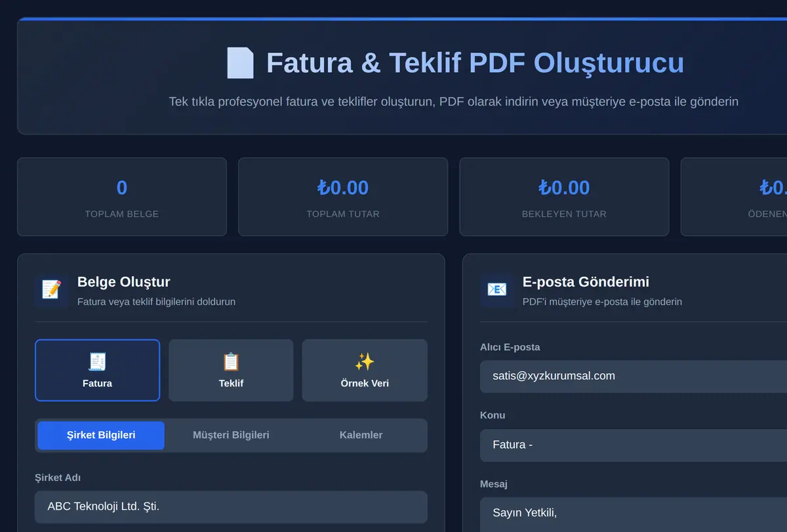The width and height of the screenshot is (787, 532).
Task: Click "PDF'i müşteriye e-posta ile gönderin" subtitle
Action: 602,302
